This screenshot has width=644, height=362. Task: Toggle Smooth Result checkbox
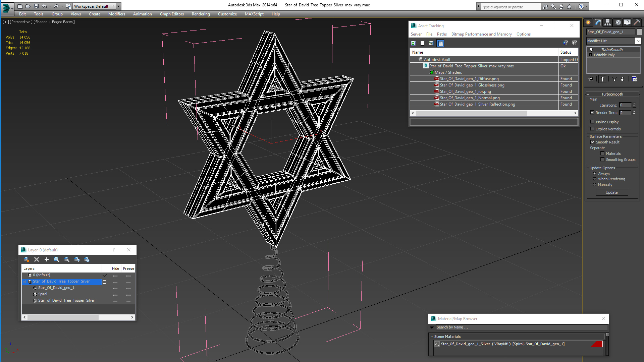click(x=592, y=142)
